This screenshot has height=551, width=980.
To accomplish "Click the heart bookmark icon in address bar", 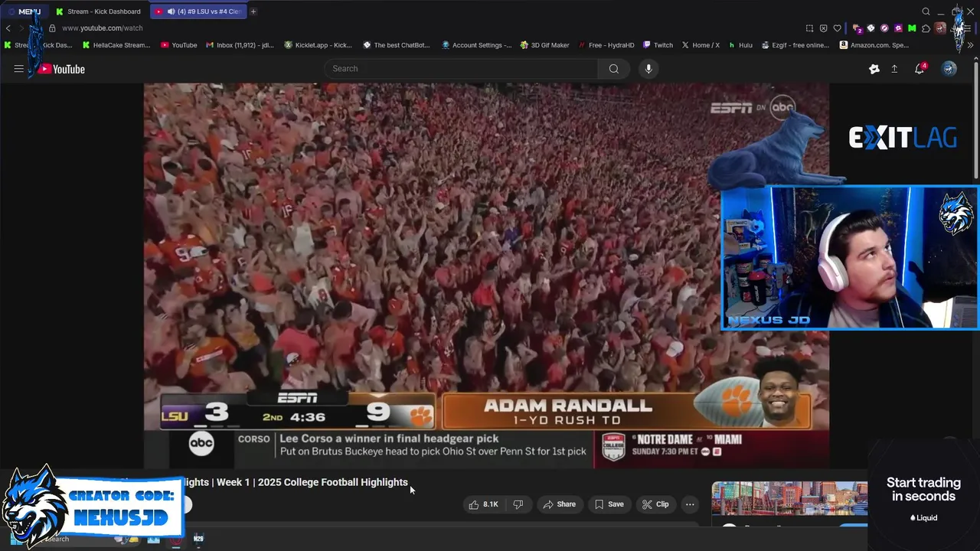I will (838, 28).
